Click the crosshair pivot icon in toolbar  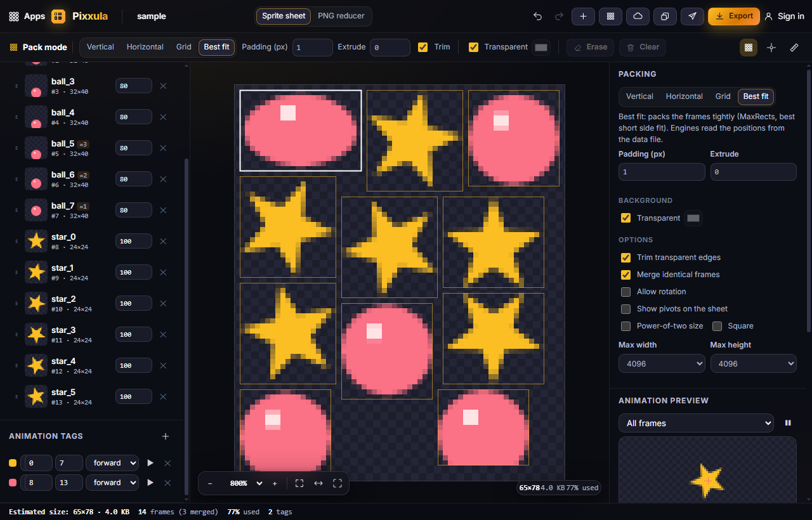click(771, 48)
